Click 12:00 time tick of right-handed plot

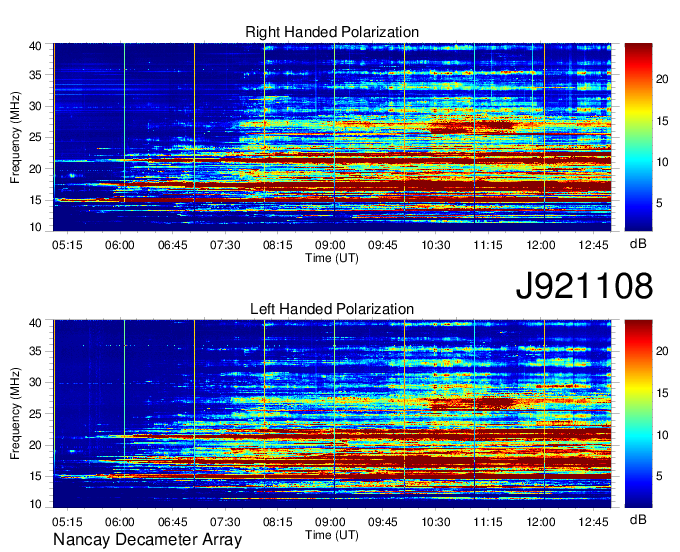coord(541,245)
